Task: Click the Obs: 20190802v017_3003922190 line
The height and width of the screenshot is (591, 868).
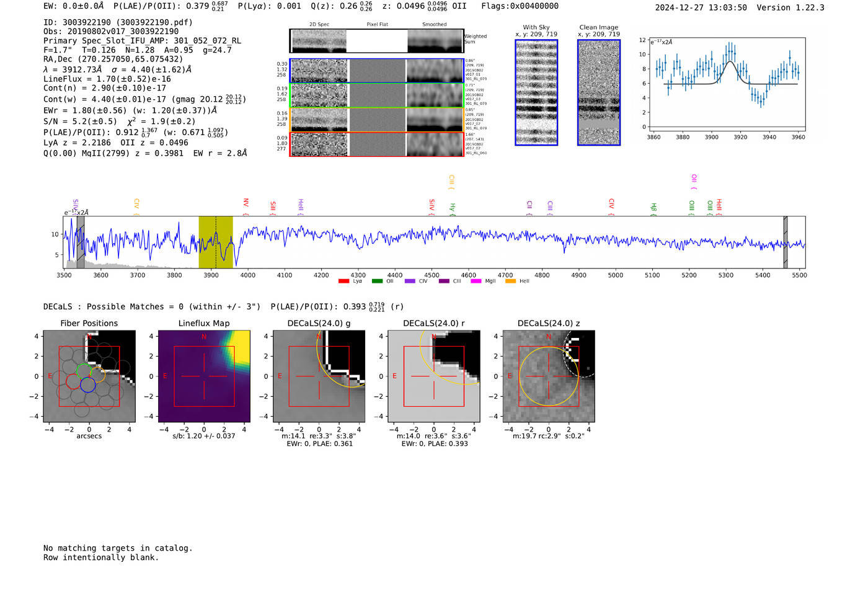Action: click(x=111, y=32)
